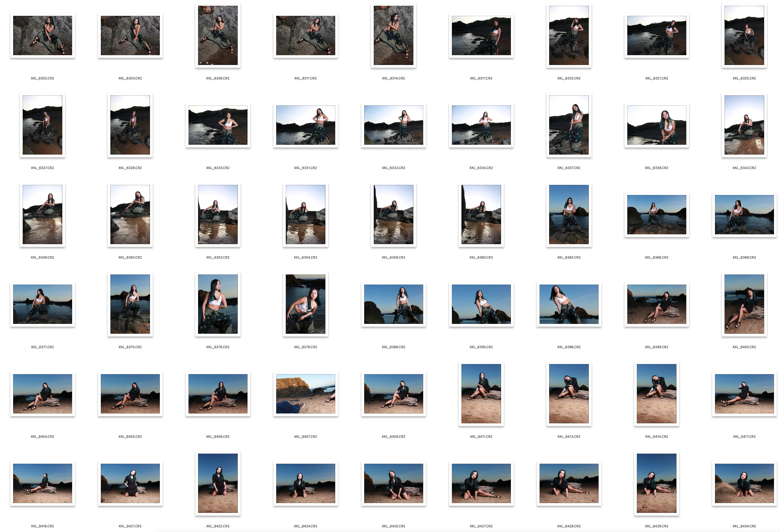Select the XKL_6378.CR2 thumbnail
The width and height of the screenshot is (780, 532).
305,304
